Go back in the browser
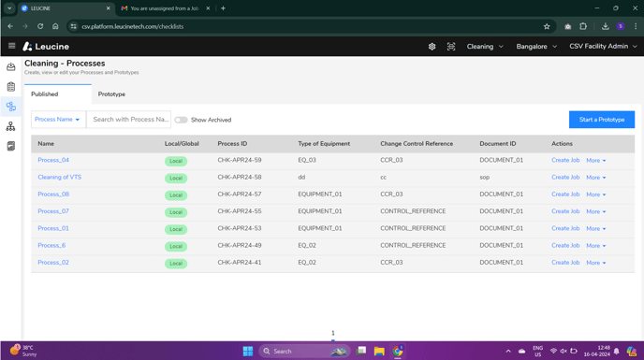Screen dimensions: 644x360 pos(10,26)
